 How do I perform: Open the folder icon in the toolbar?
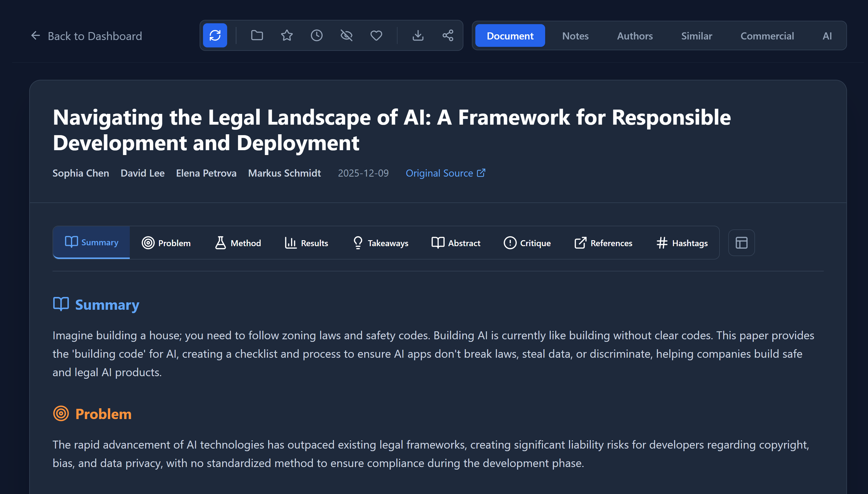tap(257, 35)
